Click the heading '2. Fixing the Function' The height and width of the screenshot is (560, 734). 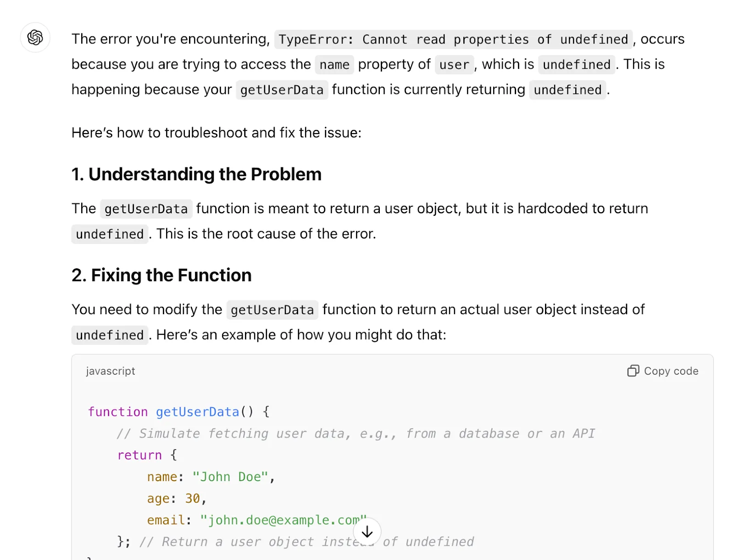tap(161, 275)
